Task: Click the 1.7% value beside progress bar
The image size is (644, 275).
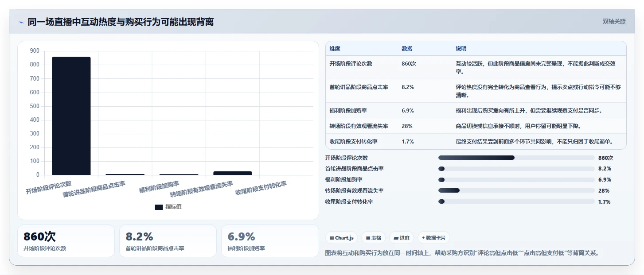Action: pyautogui.click(x=605, y=201)
